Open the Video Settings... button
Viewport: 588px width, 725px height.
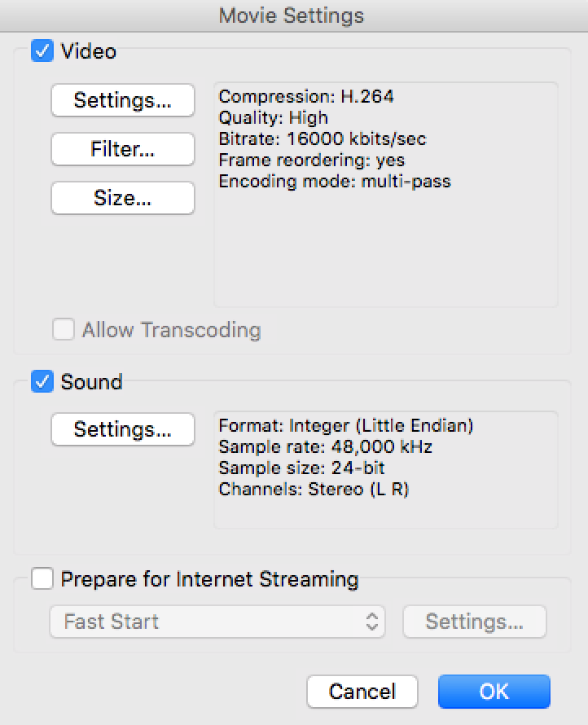coord(122,100)
